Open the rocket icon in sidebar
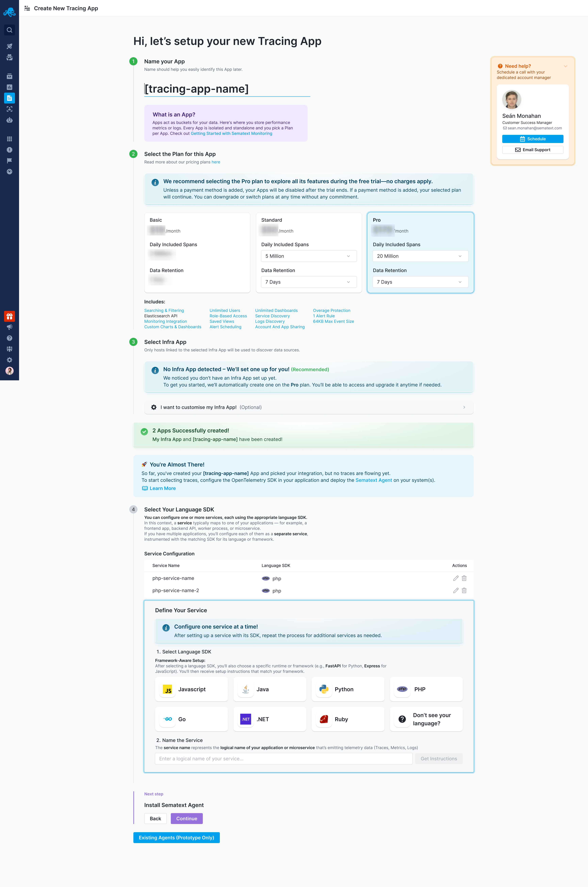This screenshot has width=588, height=887. (9, 46)
